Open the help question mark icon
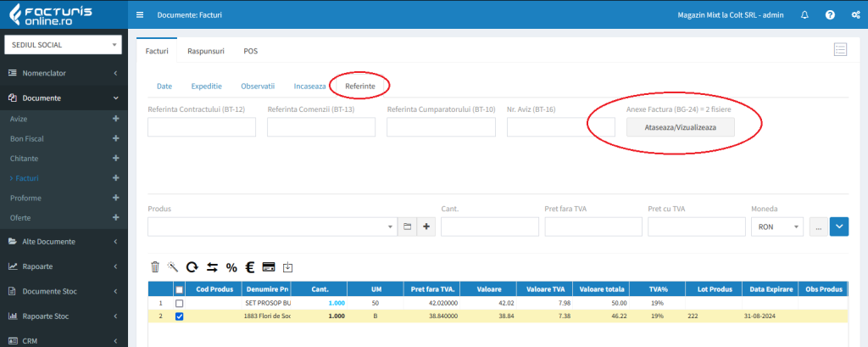 (x=830, y=15)
